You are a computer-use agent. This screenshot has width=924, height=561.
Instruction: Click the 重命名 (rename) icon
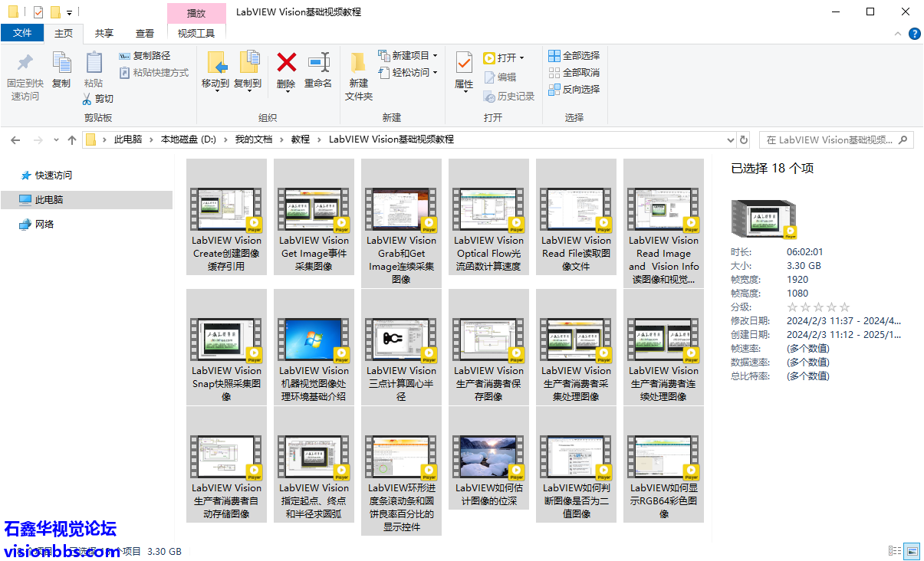click(318, 62)
